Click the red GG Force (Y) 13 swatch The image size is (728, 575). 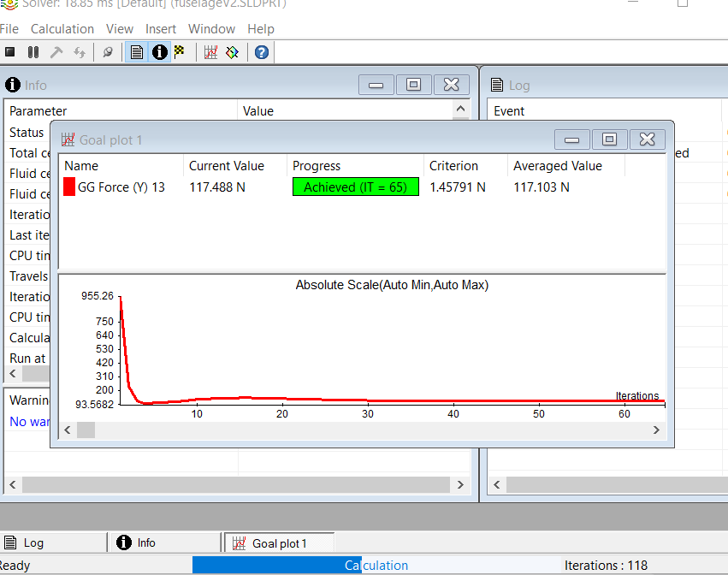tap(69, 187)
